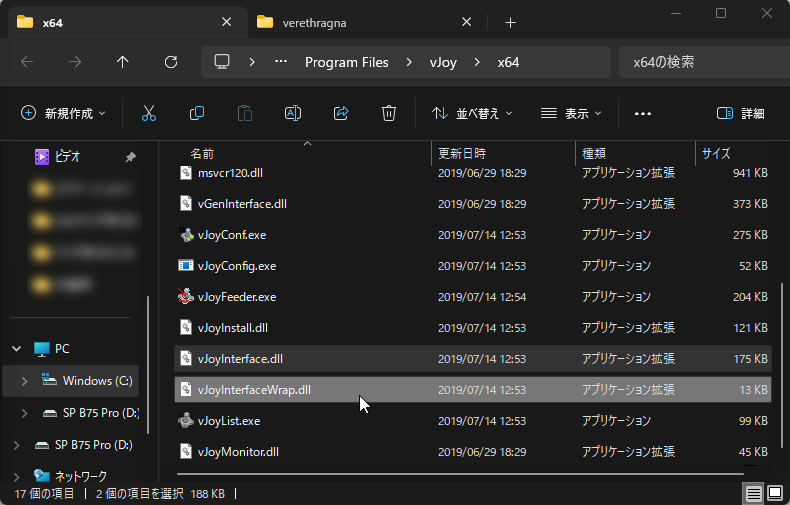Click the PC monitor icon in address bar
This screenshot has width=790, height=505.
[x=222, y=62]
